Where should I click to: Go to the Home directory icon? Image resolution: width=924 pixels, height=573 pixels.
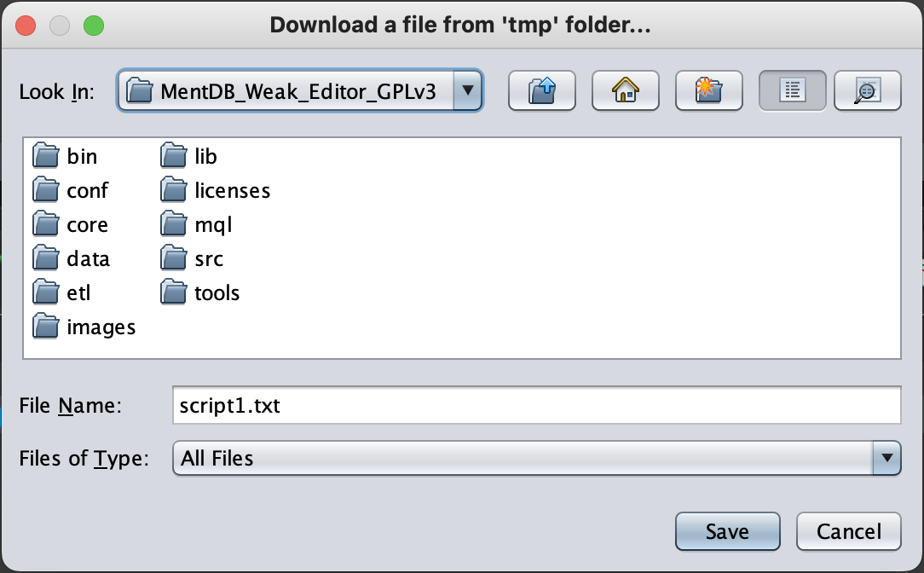click(626, 90)
